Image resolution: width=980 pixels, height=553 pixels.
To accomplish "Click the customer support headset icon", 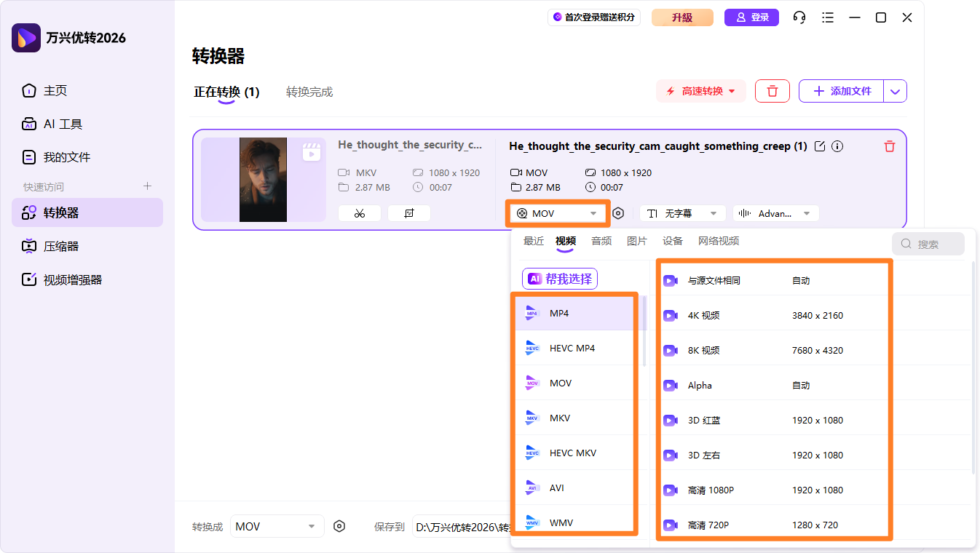I will click(x=799, y=17).
